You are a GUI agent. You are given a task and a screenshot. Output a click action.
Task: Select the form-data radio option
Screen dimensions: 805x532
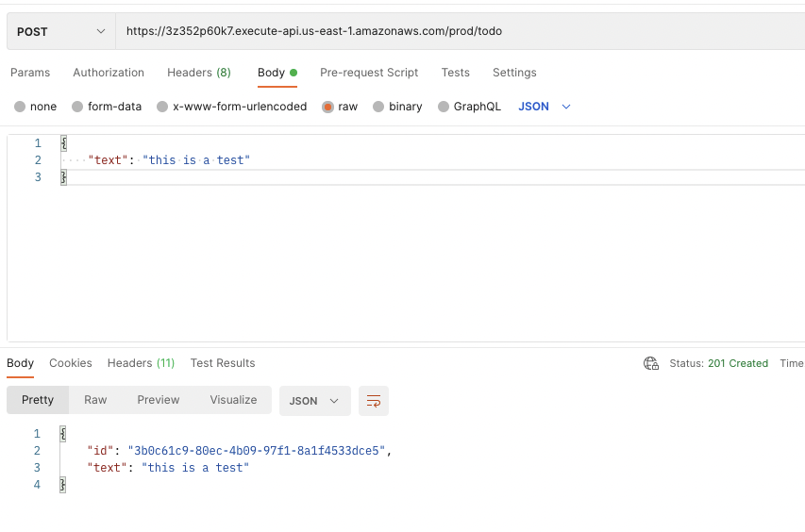coord(77,107)
